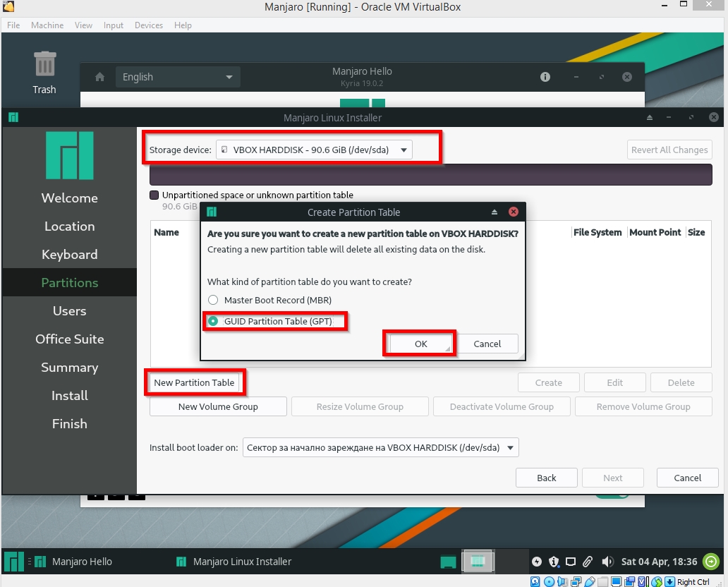Click shade arrow in Create Partition Table dialog
Image resolution: width=728 pixels, height=587 pixels.
(495, 212)
